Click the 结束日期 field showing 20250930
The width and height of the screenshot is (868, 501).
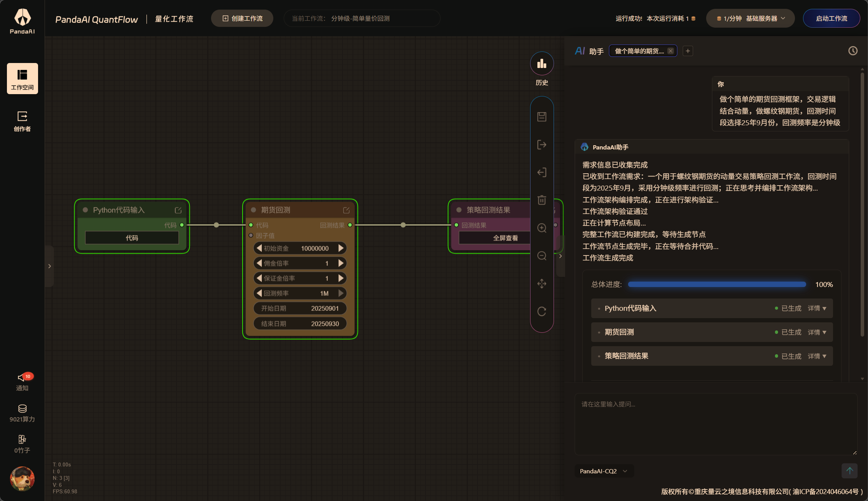pyautogui.click(x=300, y=324)
